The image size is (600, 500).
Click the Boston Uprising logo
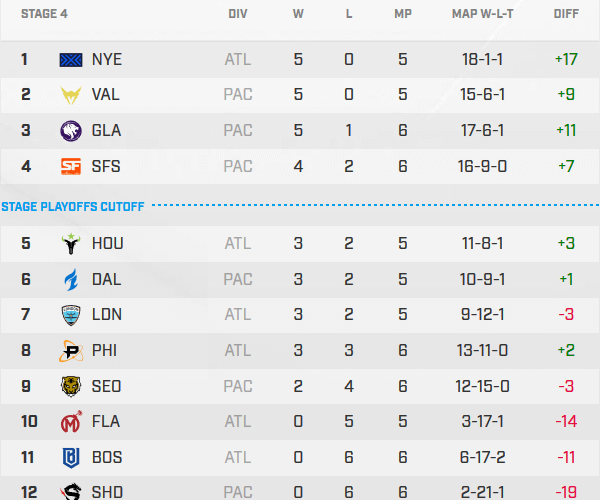click(x=72, y=458)
